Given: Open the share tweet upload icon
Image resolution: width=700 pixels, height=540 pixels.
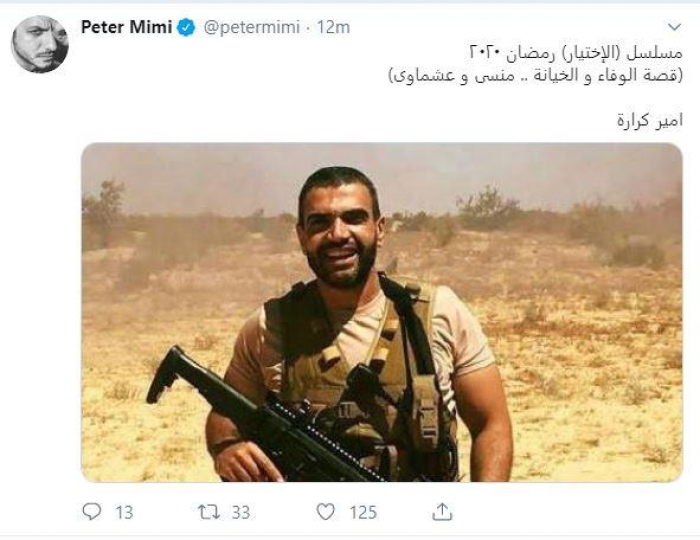Looking at the screenshot, I should click(442, 511).
